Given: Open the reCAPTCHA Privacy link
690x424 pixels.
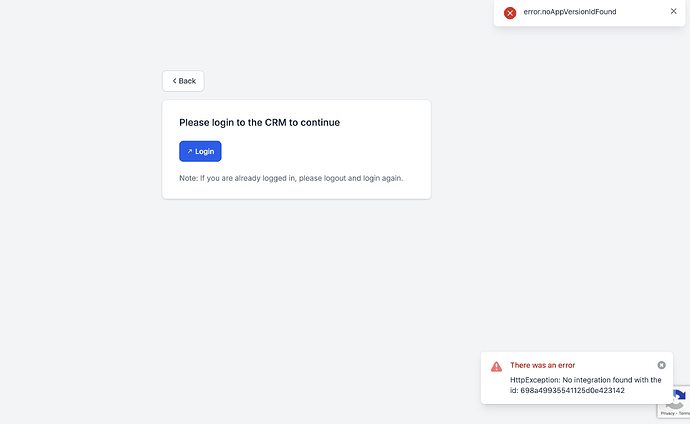Looking at the screenshot, I should [x=667, y=413].
